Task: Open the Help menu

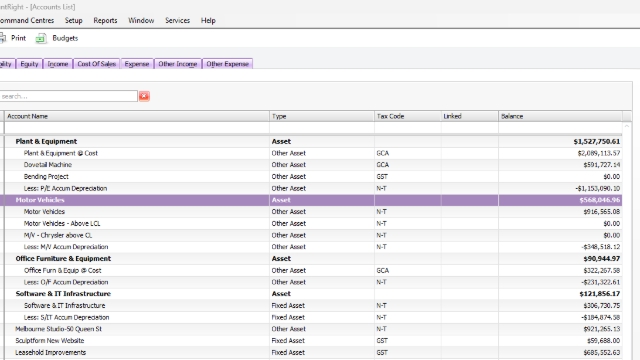Action: 208,20
